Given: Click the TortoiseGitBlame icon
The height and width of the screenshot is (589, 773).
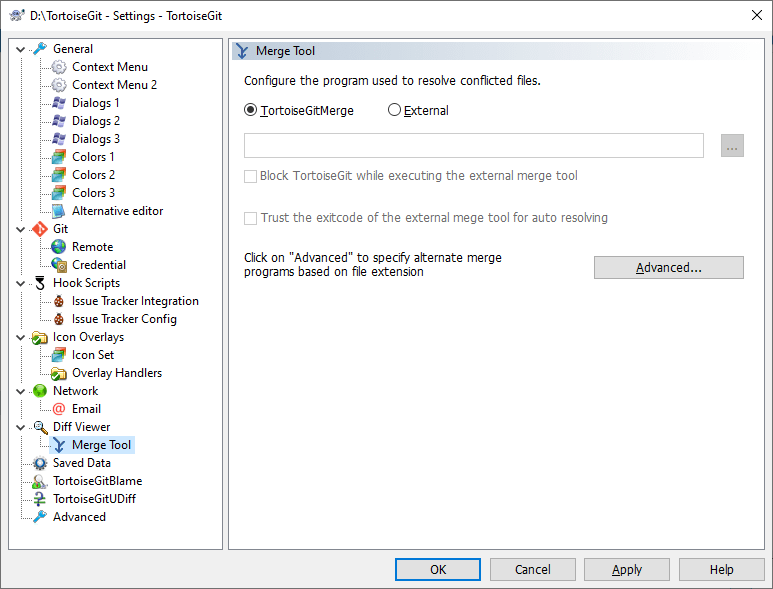Looking at the screenshot, I should (40, 481).
